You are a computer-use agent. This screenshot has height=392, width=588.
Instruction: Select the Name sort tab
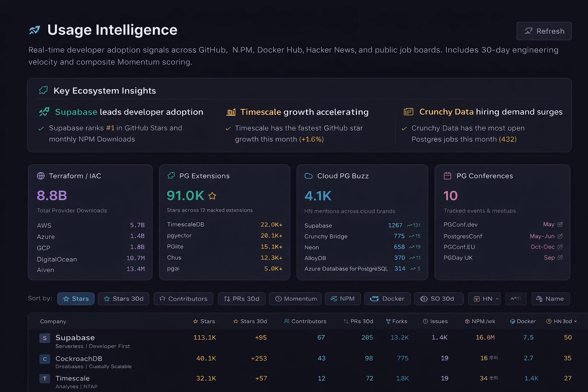pyautogui.click(x=550, y=299)
